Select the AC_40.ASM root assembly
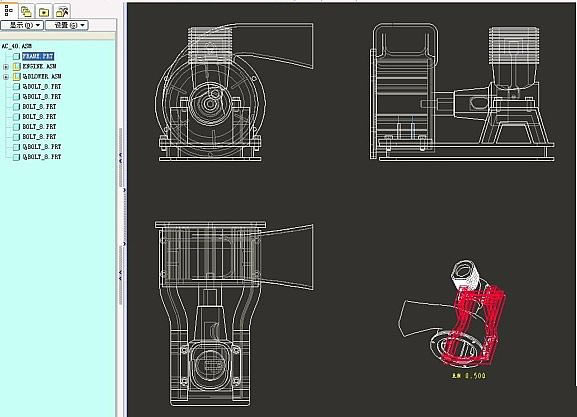The height and width of the screenshot is (417, 577). [x=17, y=46]
